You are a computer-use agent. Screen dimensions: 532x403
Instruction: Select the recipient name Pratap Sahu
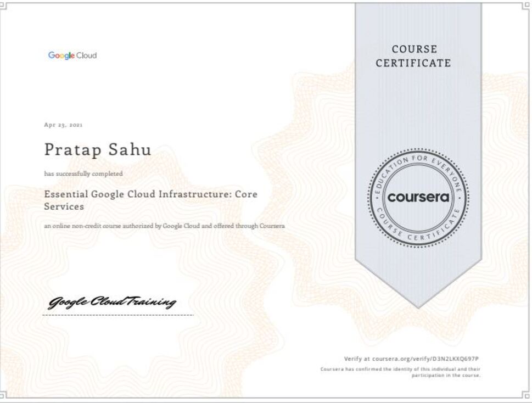coord(97,149)
